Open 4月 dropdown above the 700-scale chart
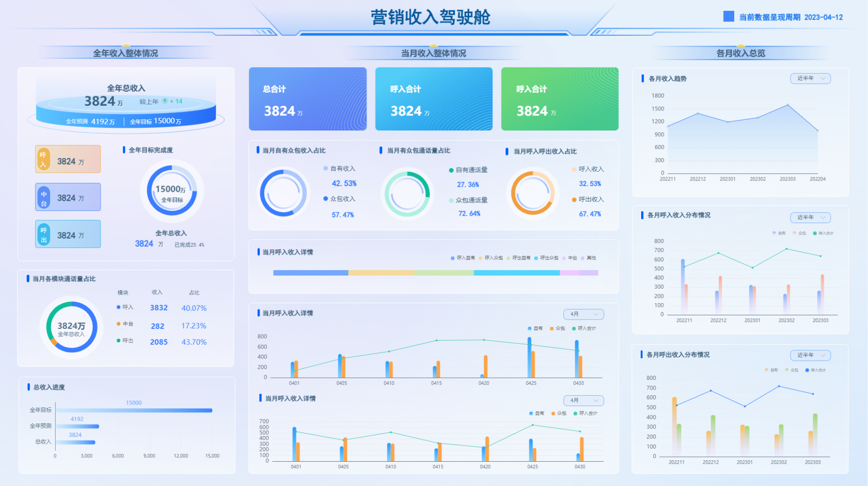Viewport: 868px width, 486px height. tap(584, 400)
